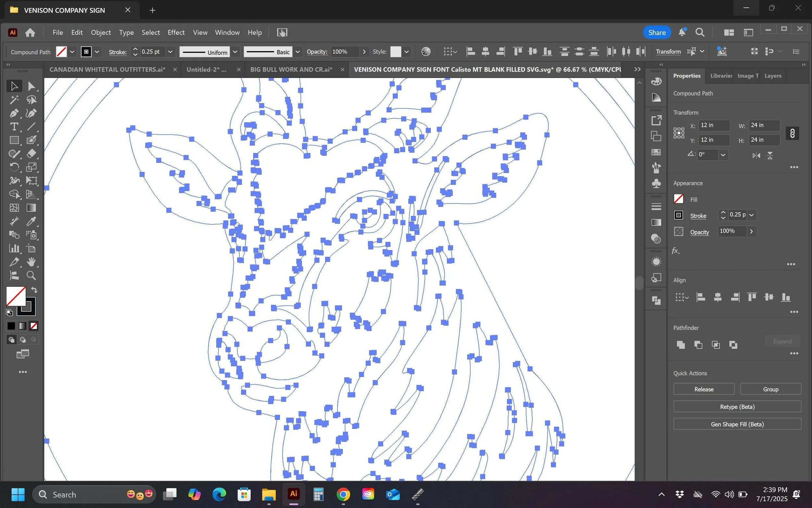Switch to the Layers panel tab

pyautogui.click(x=773, y=76)
